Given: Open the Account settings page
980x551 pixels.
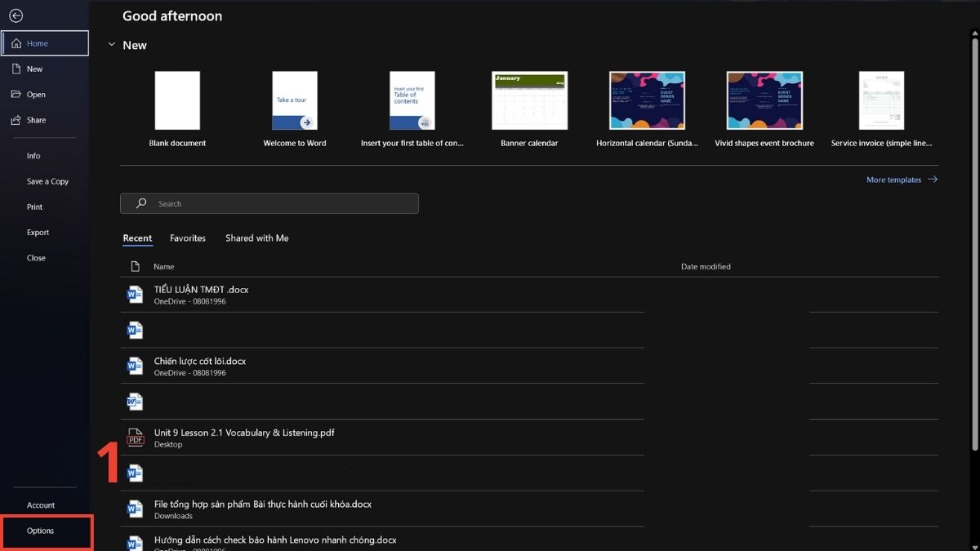Looking at the screenshot, I should pyautogui.click(x=41, y=504).
